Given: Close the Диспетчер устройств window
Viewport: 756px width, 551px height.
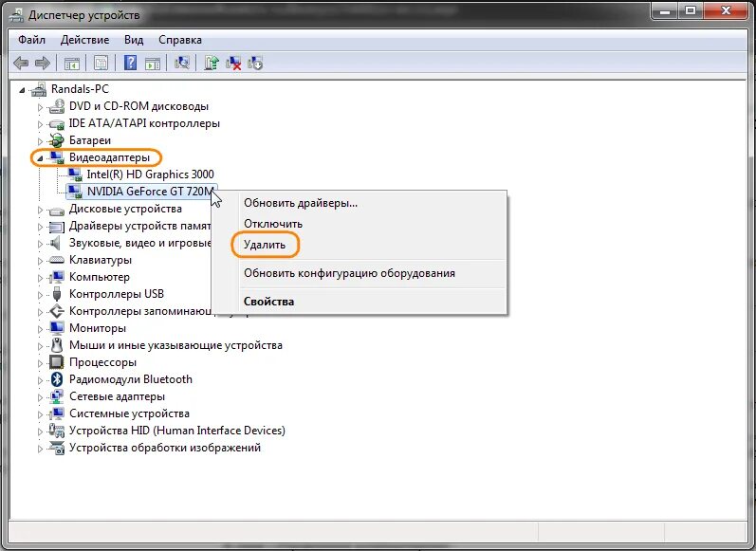Looking at the screenshot, I should [726, 10].
